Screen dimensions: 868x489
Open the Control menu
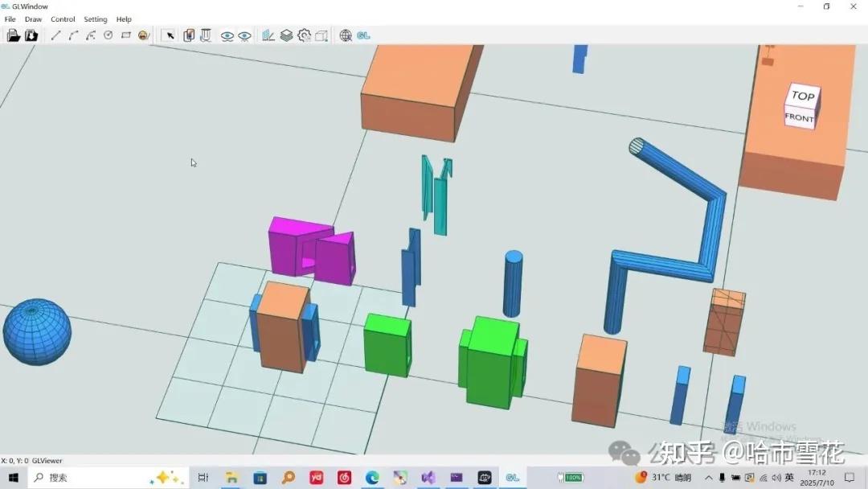[x=63, y=18]
